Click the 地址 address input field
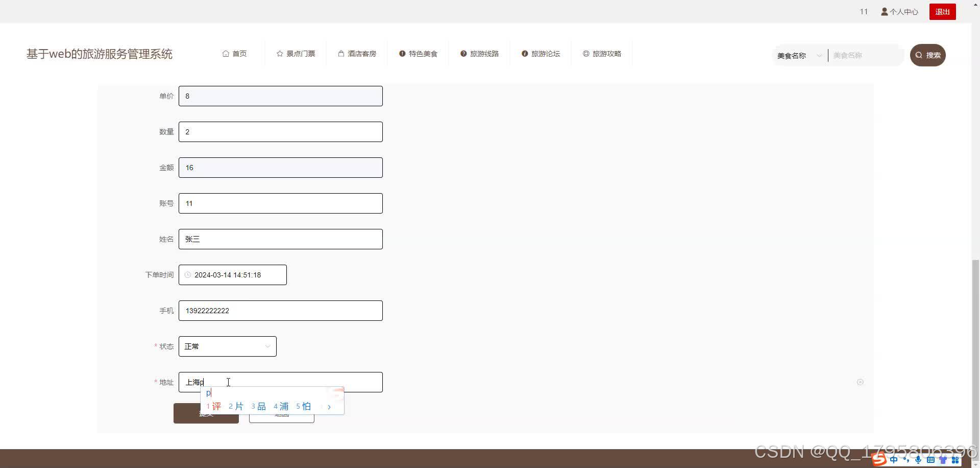 click(280, 382)
